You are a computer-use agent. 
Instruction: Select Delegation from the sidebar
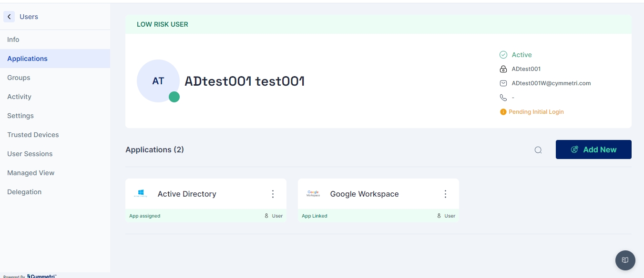click(x=24, y=192)
